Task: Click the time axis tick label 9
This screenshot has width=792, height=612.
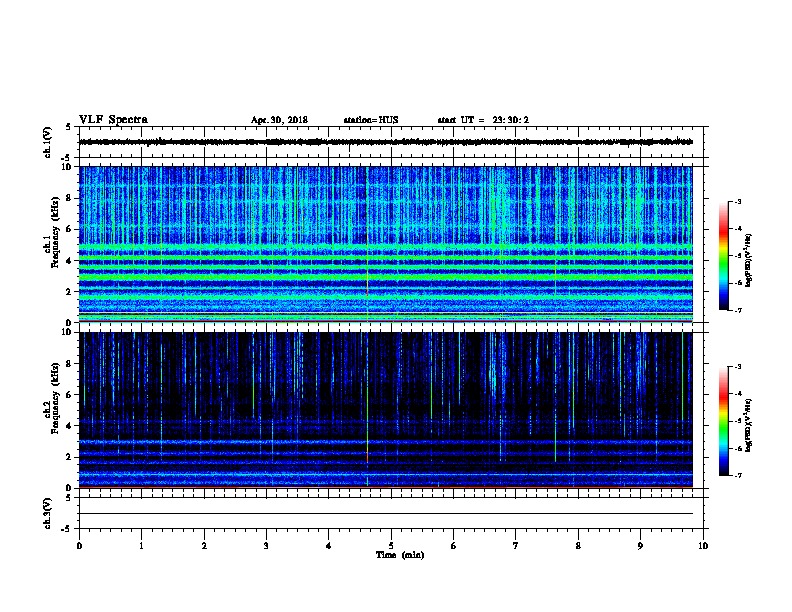Action: pos(640,546)
